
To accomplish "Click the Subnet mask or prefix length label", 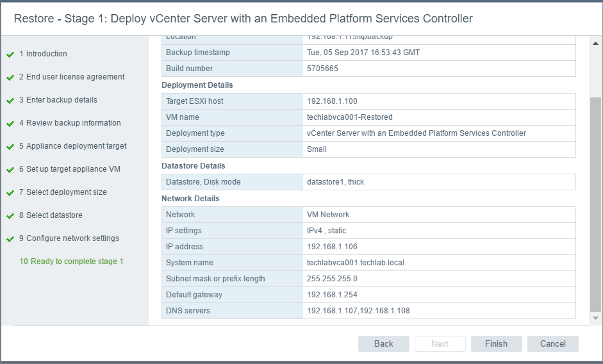I will click(x=215, y=279).
